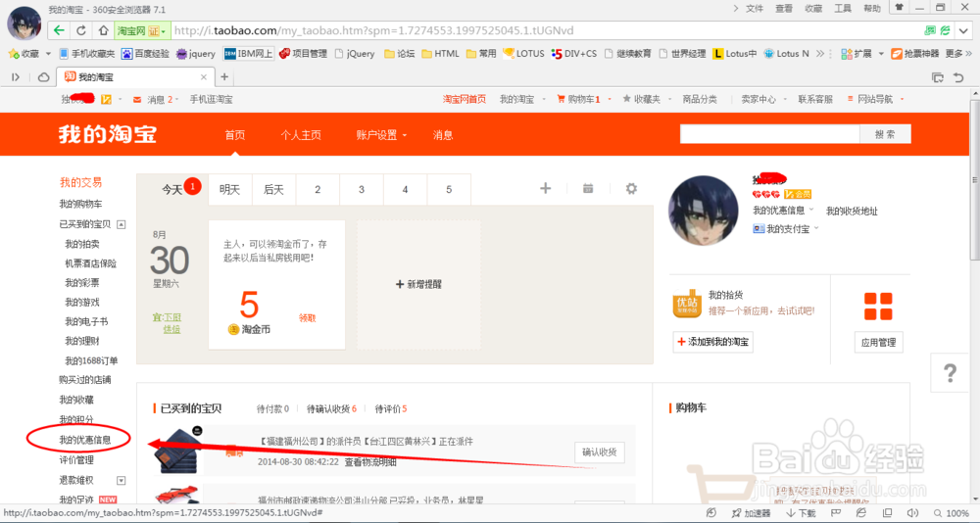Open the gear settings icon in reminder bar
980x523 pixels.
click(x=631, y=188)
